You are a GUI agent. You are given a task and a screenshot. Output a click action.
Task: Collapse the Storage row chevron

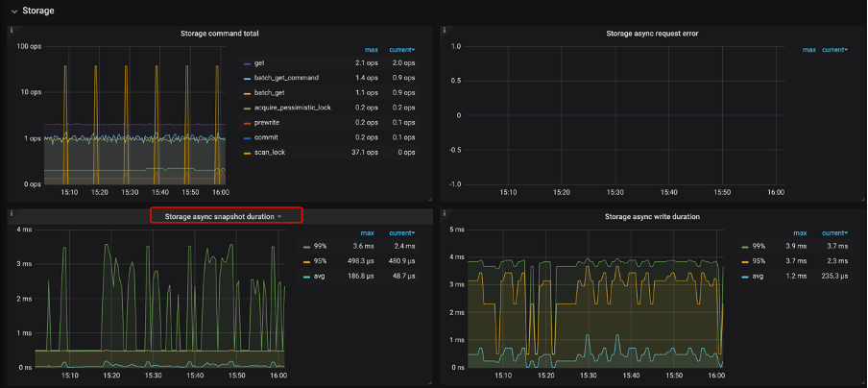point(11,11)
